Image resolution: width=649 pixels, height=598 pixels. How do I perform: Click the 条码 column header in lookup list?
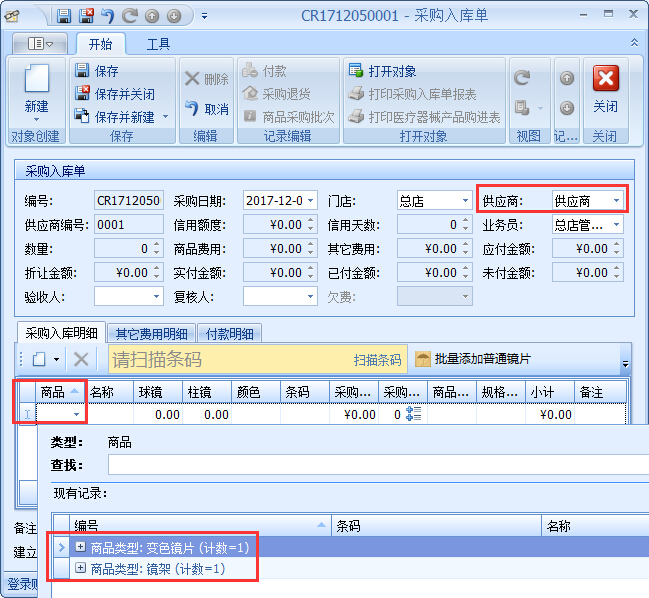click(x=437, y=526)
